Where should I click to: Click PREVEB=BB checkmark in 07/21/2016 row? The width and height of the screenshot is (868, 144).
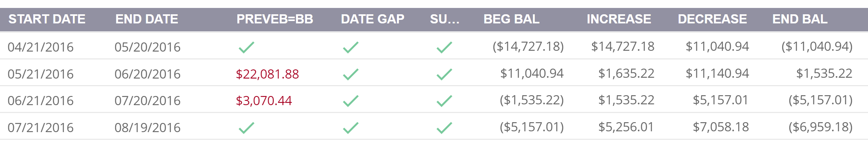[246, 128]
